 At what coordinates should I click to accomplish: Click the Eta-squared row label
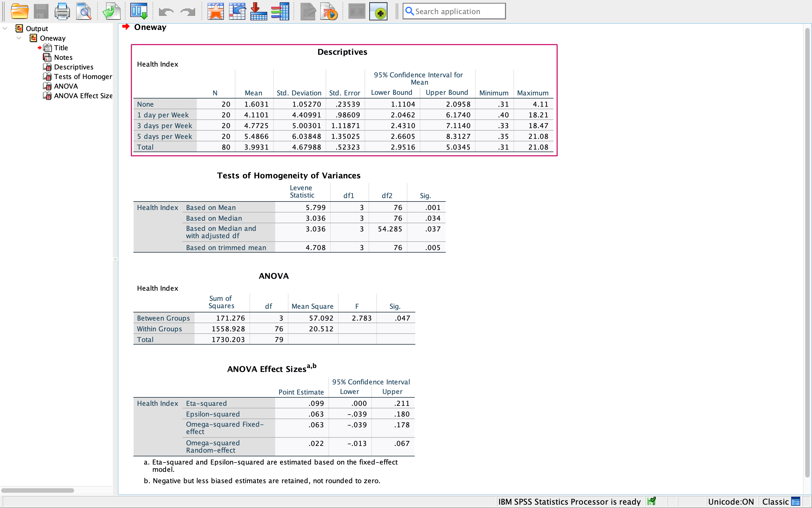click(206, 403)
